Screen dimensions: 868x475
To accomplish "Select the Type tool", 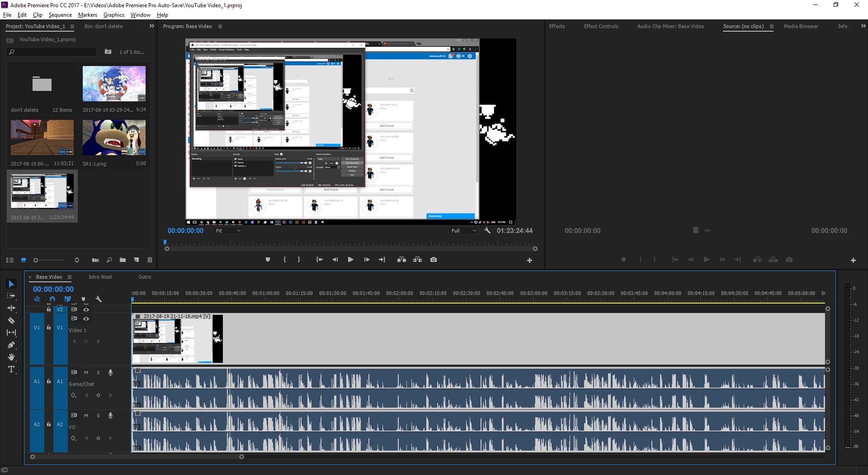I will pos(11,369).
